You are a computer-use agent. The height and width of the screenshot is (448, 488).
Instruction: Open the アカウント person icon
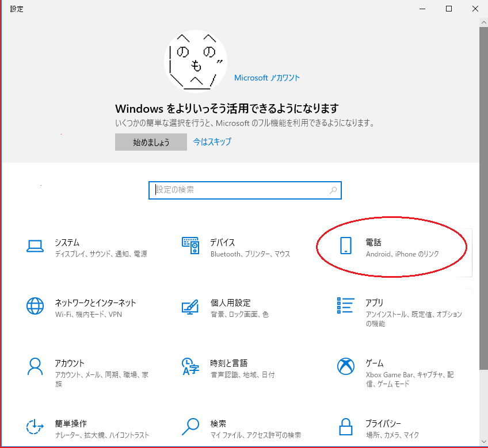35,366
